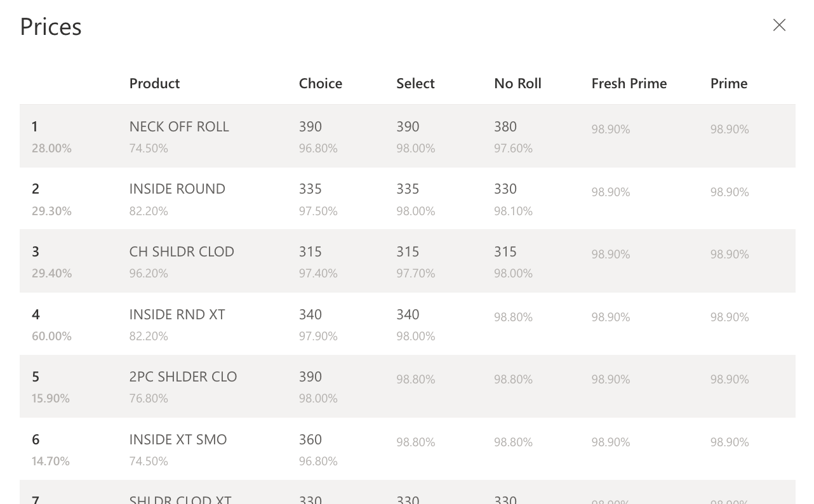Click Choice price 390 for NECK OFF ROLL
Viewport: 814px width, 504px height.
pyautogui.click(x=310, y=127)
